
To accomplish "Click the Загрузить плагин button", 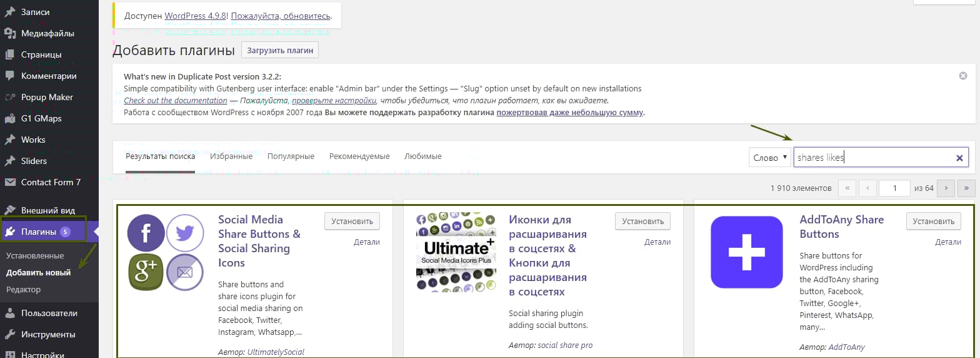I will click(280, 50).
